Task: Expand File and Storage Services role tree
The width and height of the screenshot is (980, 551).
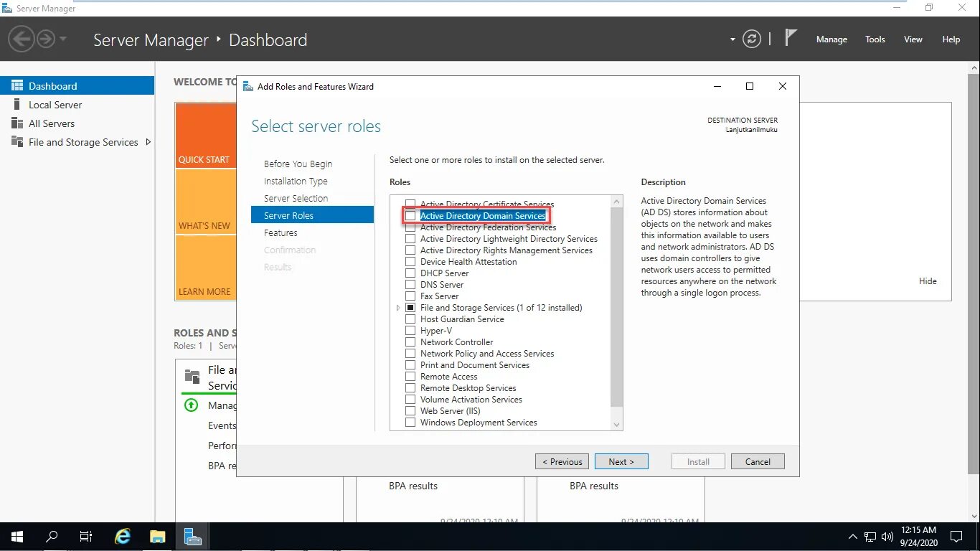Action: pyautogui.click(x=398, y=308)
